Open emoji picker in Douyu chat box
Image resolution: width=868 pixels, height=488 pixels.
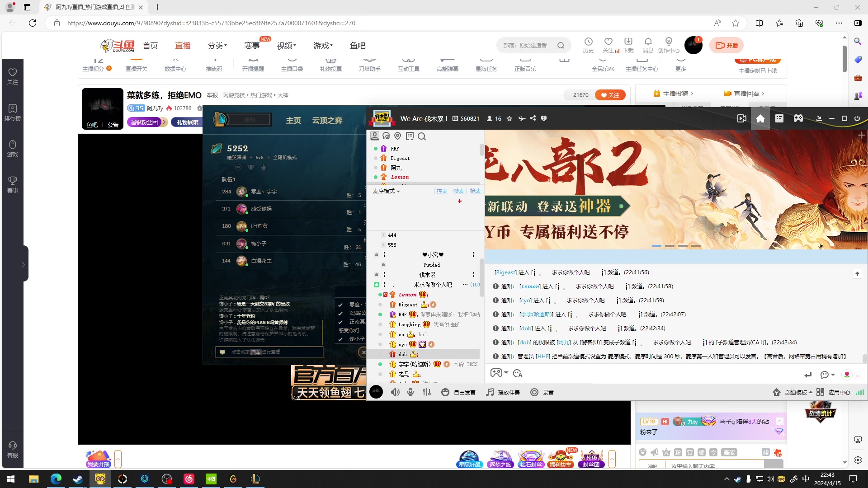point(642,452)
